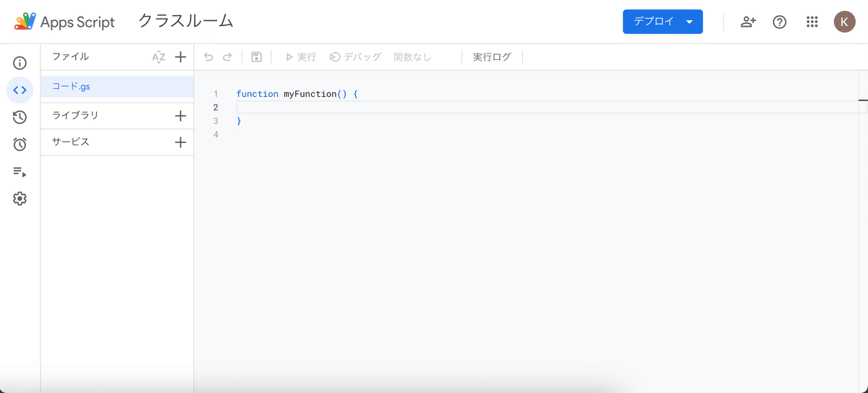Open the 関数なし function selector

(412, 57)
